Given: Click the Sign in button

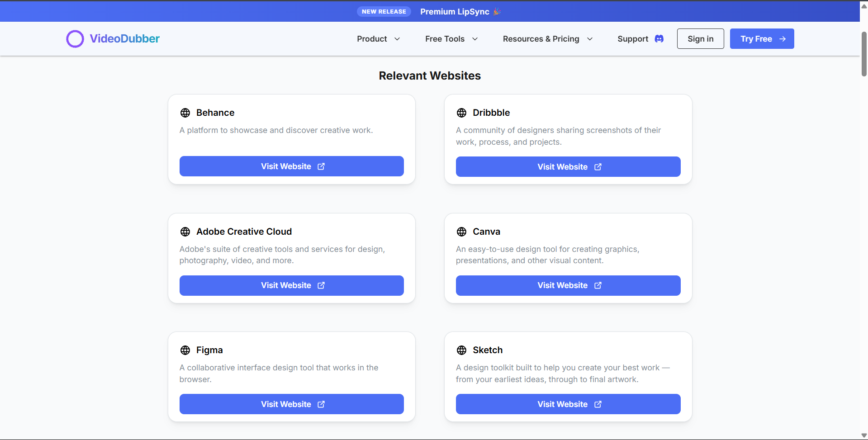Looking at the screenshot, I should coord(701,39).
